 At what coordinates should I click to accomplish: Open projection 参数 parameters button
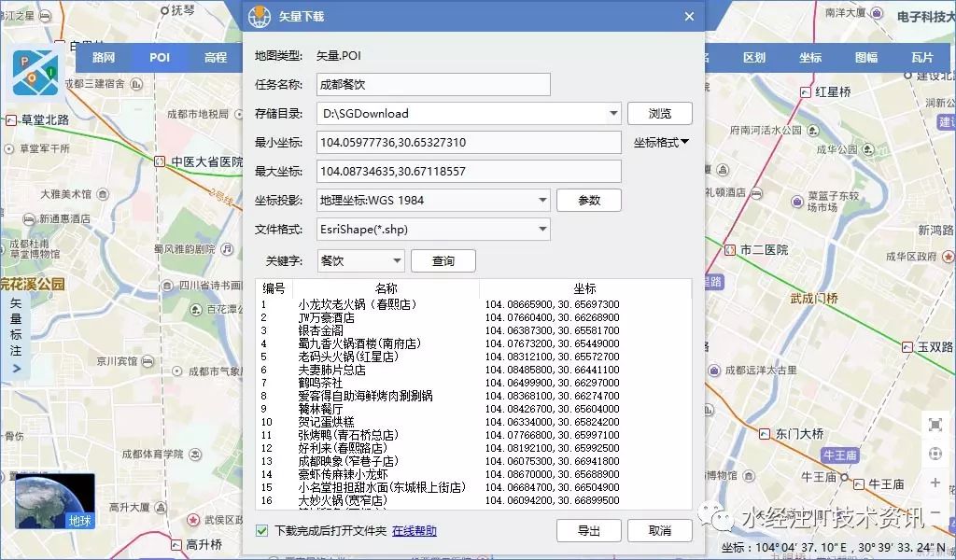coord(589,200)
